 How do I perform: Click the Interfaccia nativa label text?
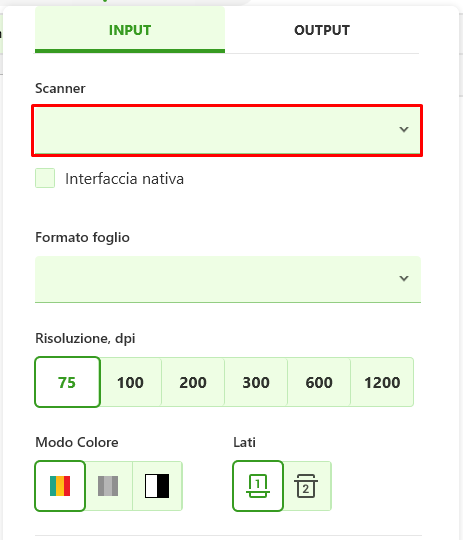pos(124,179)
